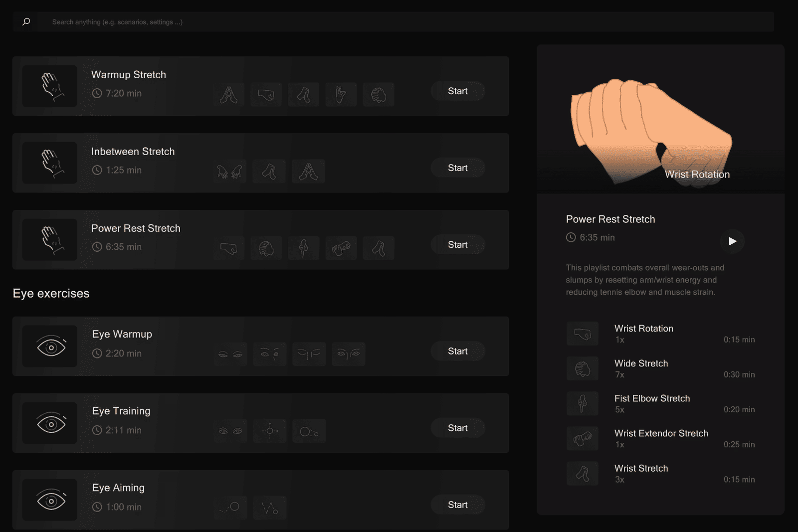The height and width of the screenshot is (532, 798).
Task: Click second exercise icon in Inbetween Stretch row
Action: (269, 172)
